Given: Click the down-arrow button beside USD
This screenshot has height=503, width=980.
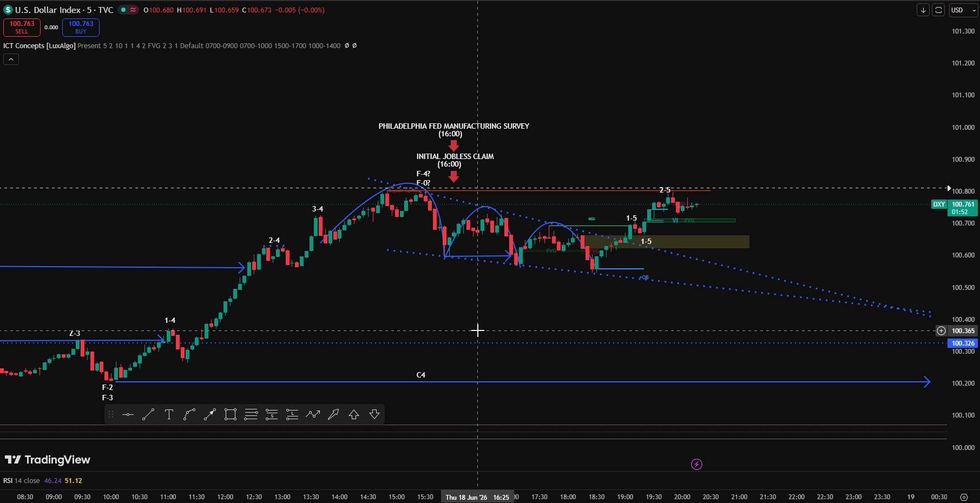Looking at the screenshot, I should [x=923, y=10].
